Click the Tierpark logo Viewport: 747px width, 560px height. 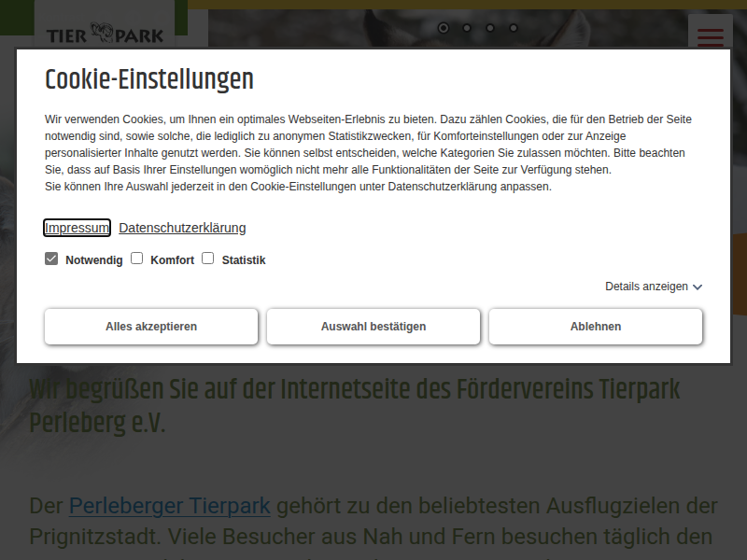coord(105,35)
